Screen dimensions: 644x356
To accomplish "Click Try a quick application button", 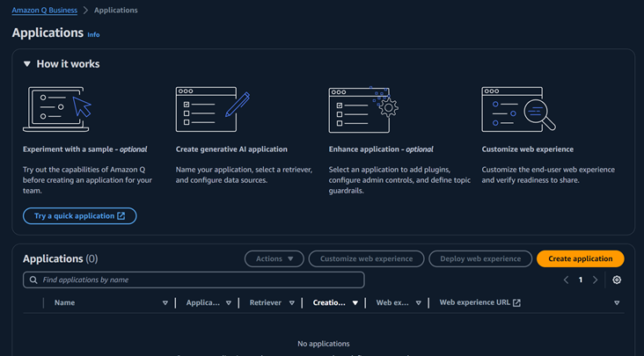I will (x=80, y=215).
